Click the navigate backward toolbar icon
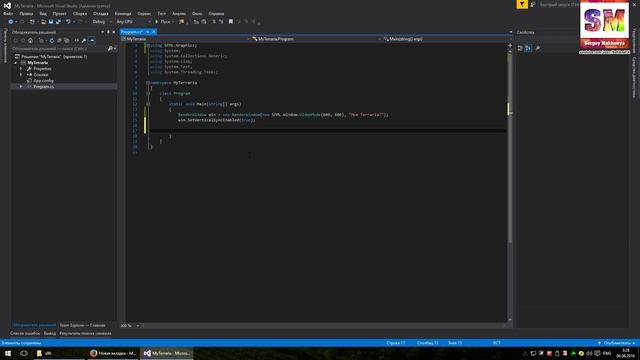Screen dimensions: 640x360 (11, 22)
